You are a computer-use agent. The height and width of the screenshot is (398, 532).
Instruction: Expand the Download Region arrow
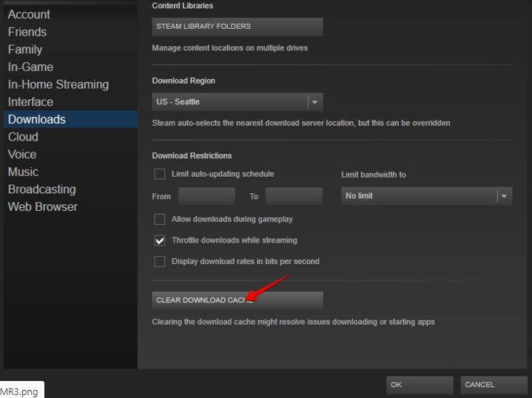[x=315, y=102]
